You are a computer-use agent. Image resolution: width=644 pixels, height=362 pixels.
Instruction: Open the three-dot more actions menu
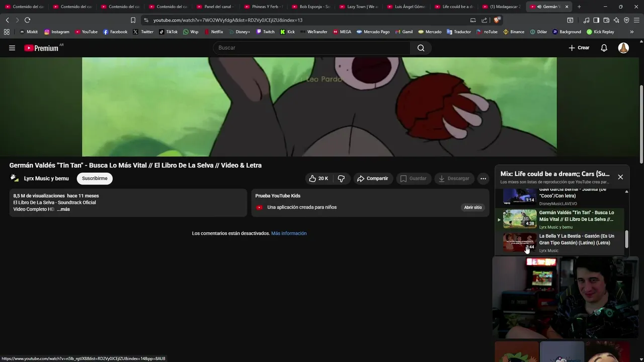[x=483, y=178]
